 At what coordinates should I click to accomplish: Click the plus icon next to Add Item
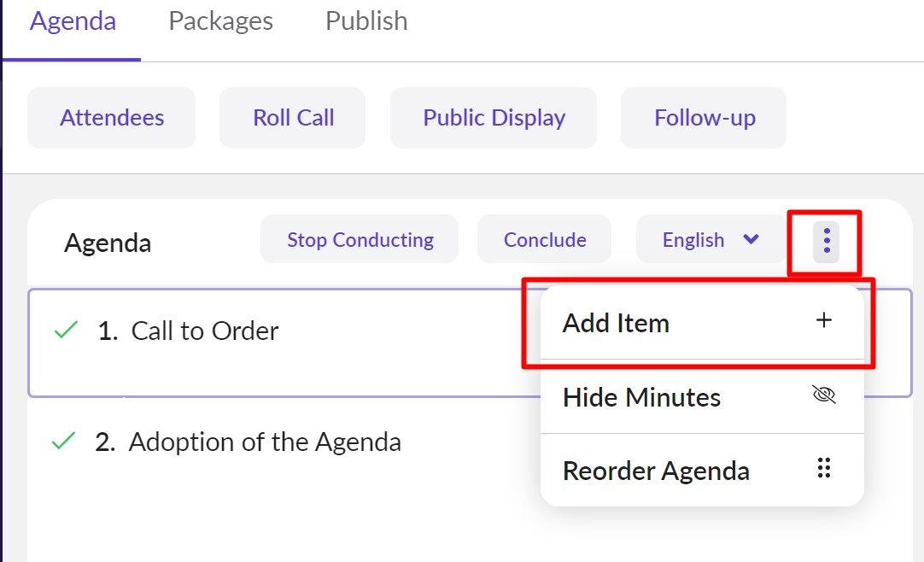click(823, 320)
